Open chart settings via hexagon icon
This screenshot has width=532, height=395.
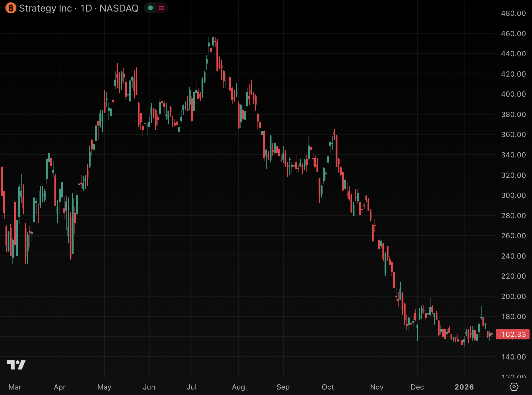(x=514, y=387)
